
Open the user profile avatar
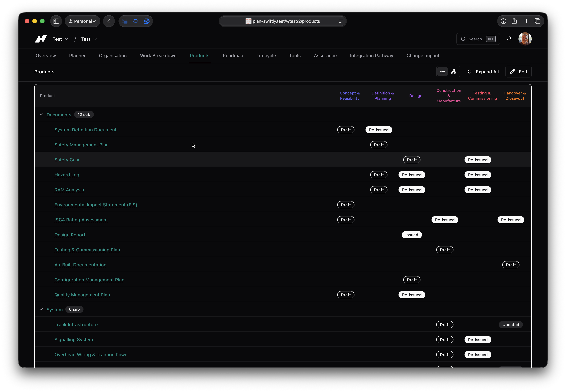point(525,39)
